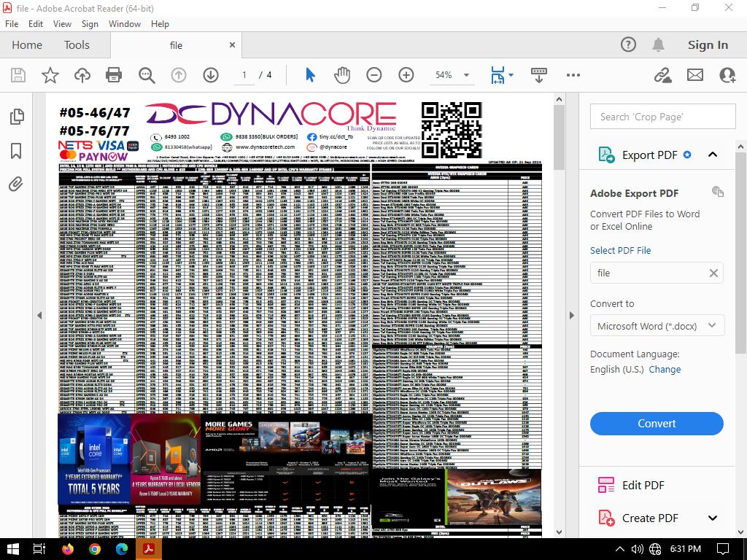747x560 pixels.
Task: Switch to the Tools tab
Action: pyautogui.click(x=77, y=44)
